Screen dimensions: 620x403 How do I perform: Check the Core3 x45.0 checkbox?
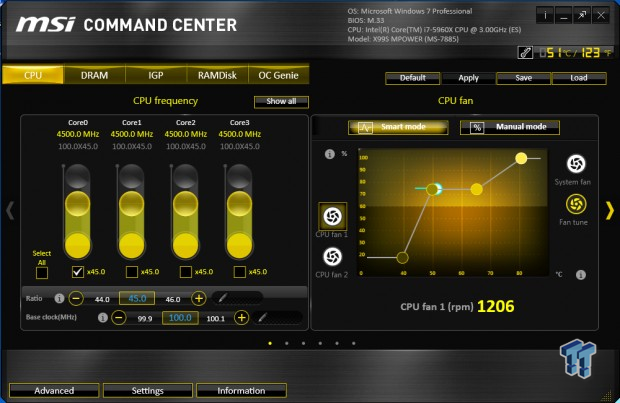[x=240, y=272]
